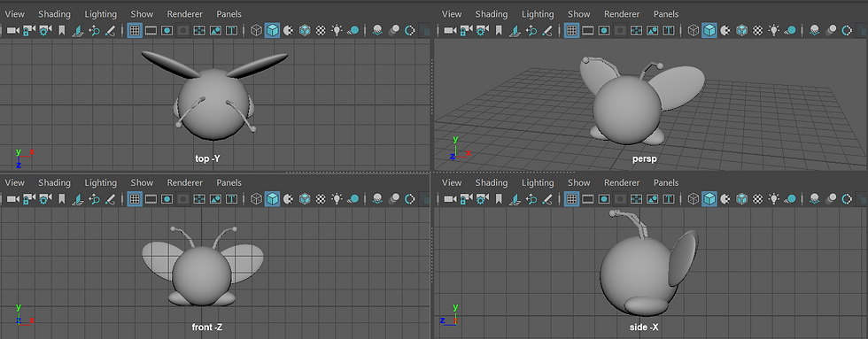The height and width of the screenshot is (339, 868).
Task: Open Lighting menu in side panel
Action: [x=539, y=182]
